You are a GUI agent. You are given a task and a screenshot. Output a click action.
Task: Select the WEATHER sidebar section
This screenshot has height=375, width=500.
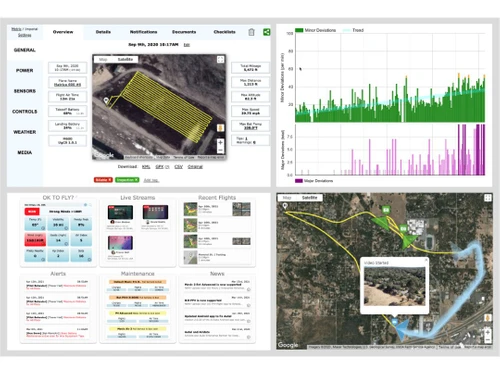click(x=25, y=132)
